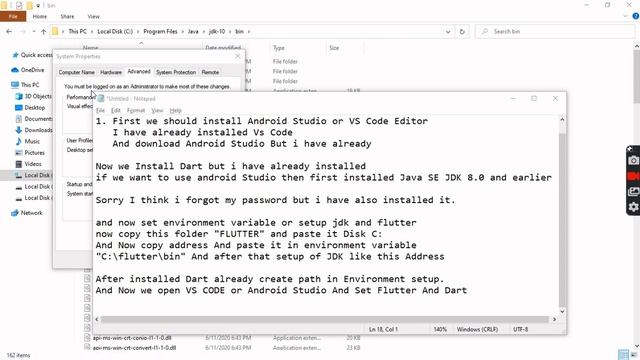
Task: Select Quick access in navigation pane
Action: pyautogui.click(x=32, y=55)
